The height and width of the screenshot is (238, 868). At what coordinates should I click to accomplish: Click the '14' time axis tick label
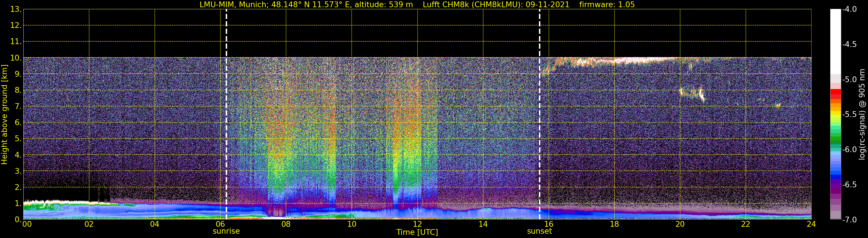coord(483,224)
